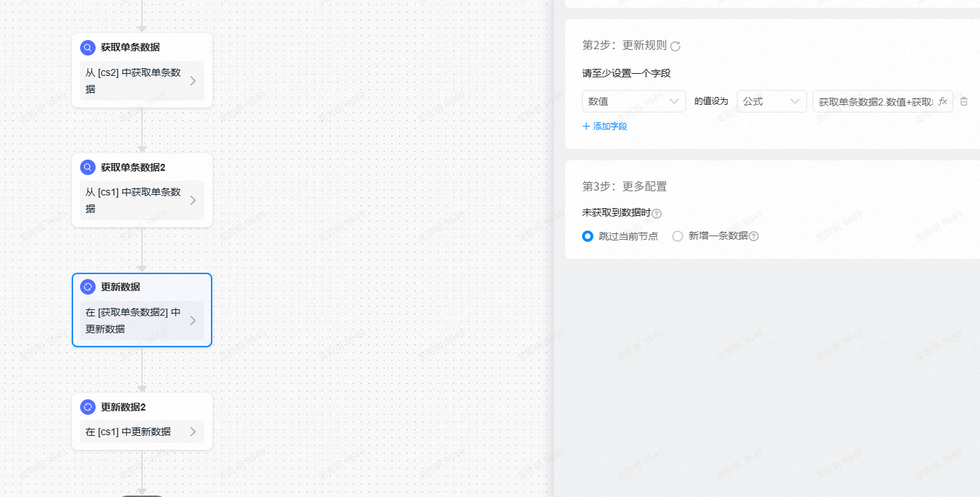Click 添加字段 to add a field
Viewport: 980px width, 497px height.
[605, 127]
